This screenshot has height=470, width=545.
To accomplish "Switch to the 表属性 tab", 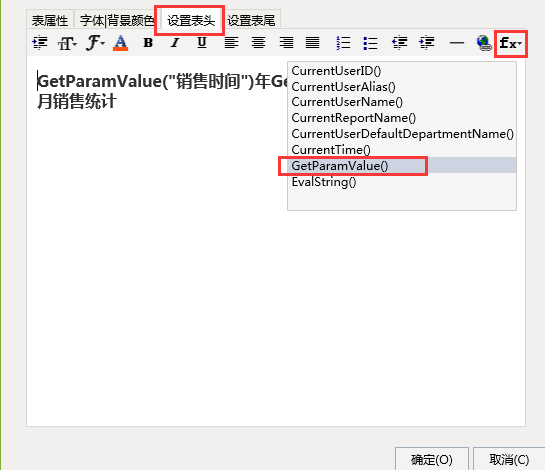I will pos(50,21).
